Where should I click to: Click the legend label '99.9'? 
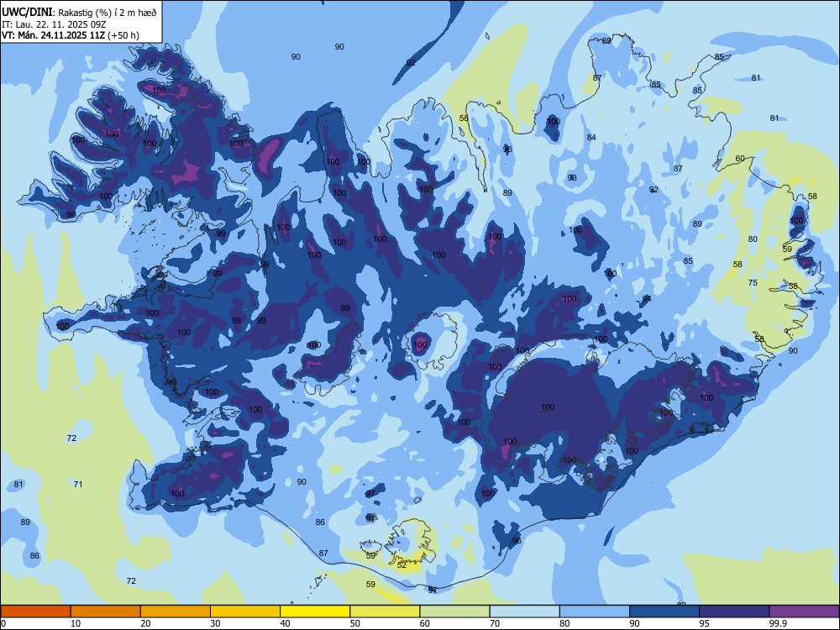pos(777,623)
